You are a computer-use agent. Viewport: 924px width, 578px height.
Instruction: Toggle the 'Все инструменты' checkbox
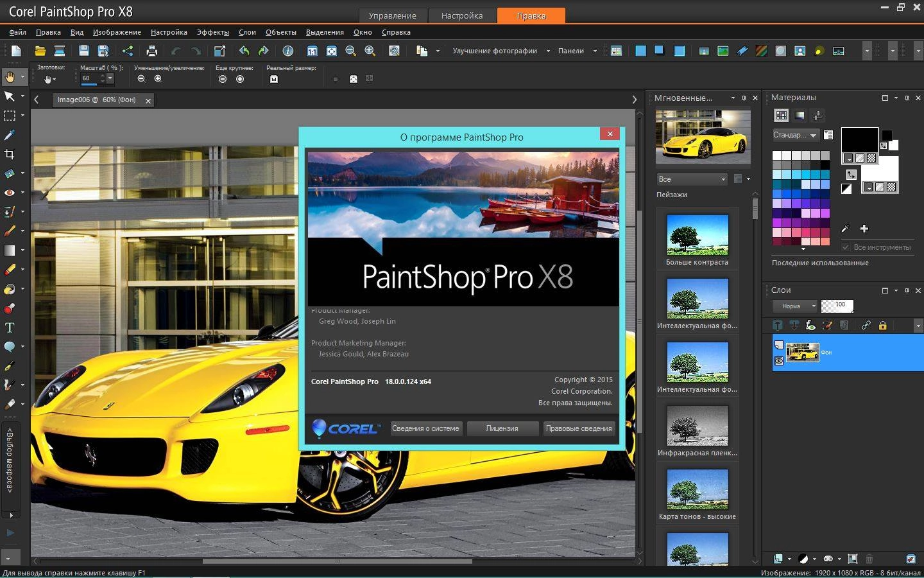click(846, 247)
